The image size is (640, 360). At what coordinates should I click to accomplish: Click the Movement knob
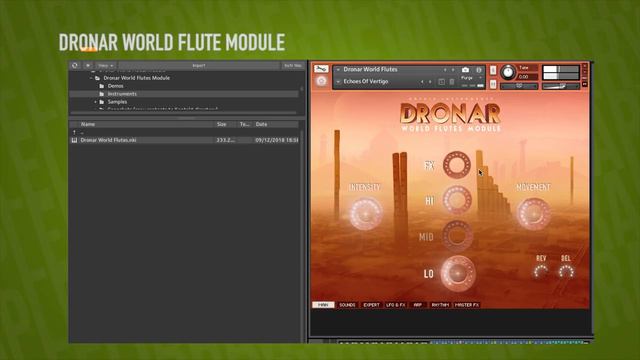coord(533,213)
